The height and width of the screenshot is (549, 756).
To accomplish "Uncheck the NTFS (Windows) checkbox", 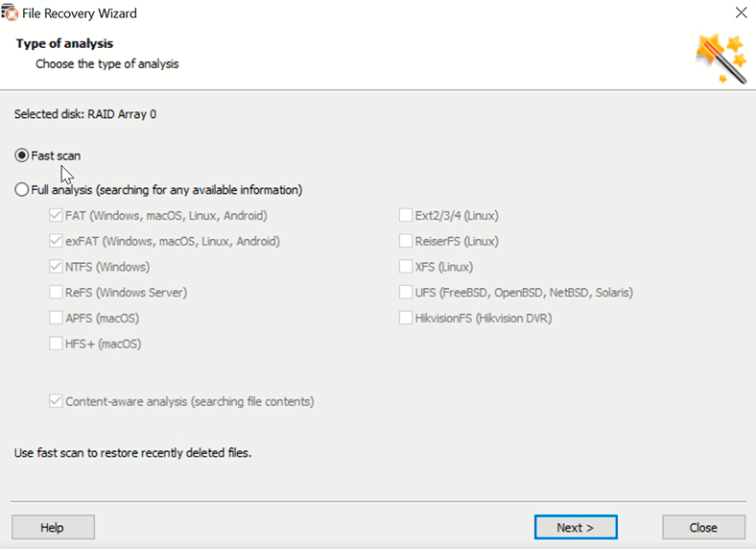I will [x=56, y=266].
